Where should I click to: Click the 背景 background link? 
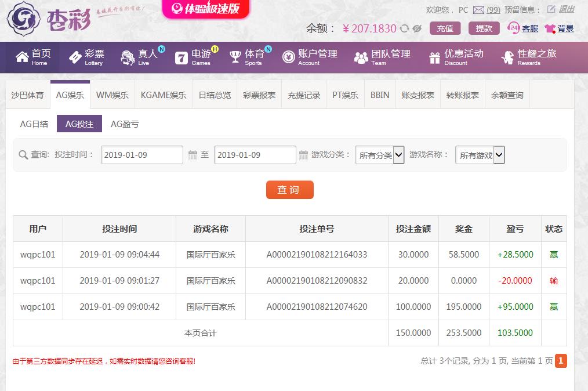pos(565,28)
